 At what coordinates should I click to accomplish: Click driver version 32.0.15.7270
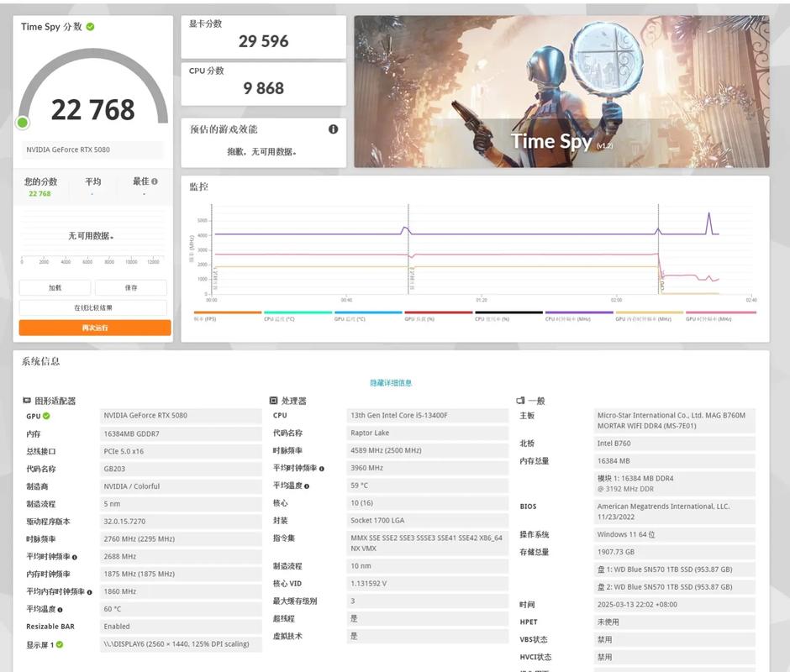tap(181, 522)
